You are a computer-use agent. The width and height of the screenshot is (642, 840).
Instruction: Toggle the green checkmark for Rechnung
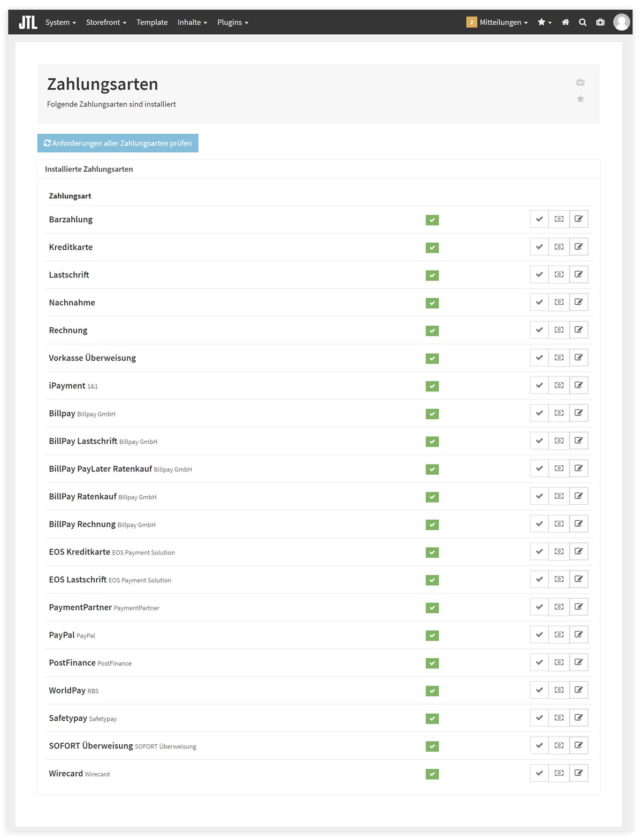click(x=432, y=331)
